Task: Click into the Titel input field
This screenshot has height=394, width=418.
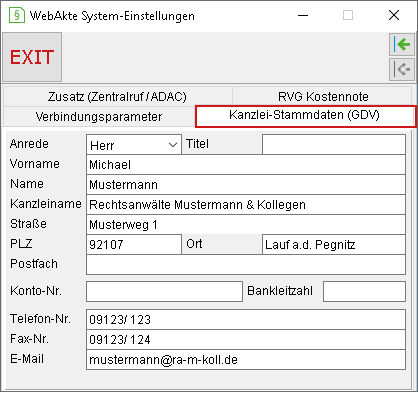Action: (x=334, y=145)
